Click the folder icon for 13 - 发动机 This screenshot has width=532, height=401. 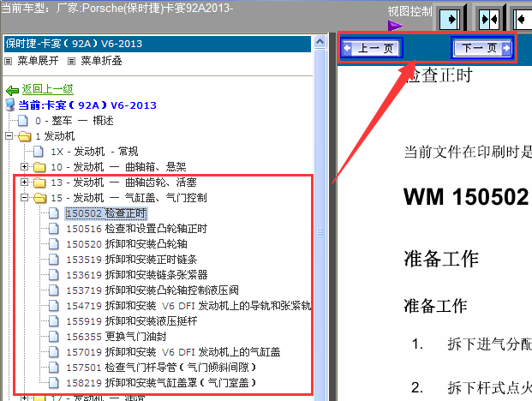pyautogui.click(x=39, y=183)
